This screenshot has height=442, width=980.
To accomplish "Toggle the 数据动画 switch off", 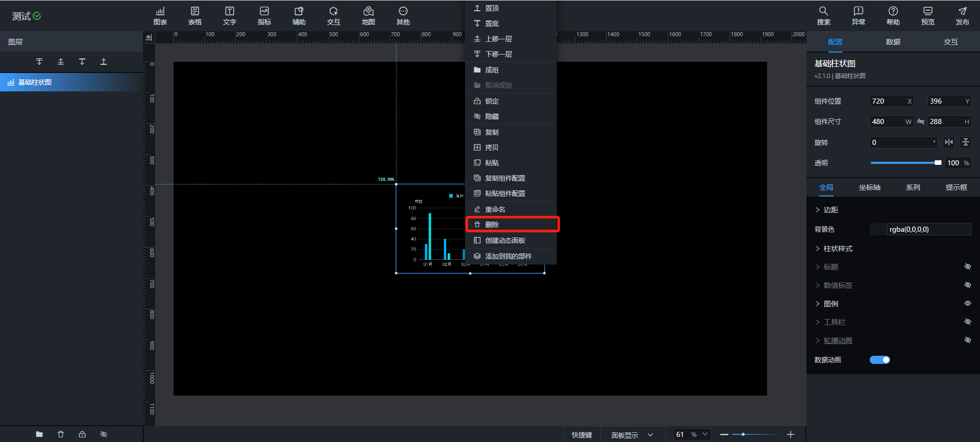I will click(x=879, y=360).
